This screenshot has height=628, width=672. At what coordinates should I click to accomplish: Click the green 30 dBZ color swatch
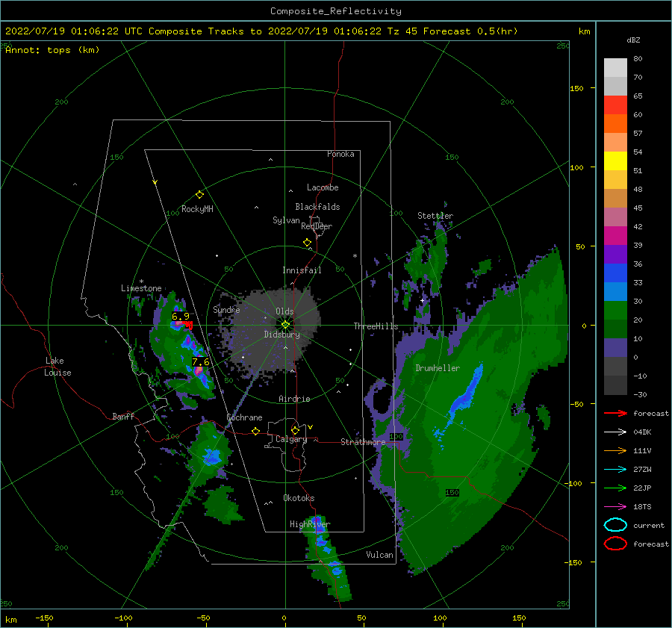click(615, 310)
